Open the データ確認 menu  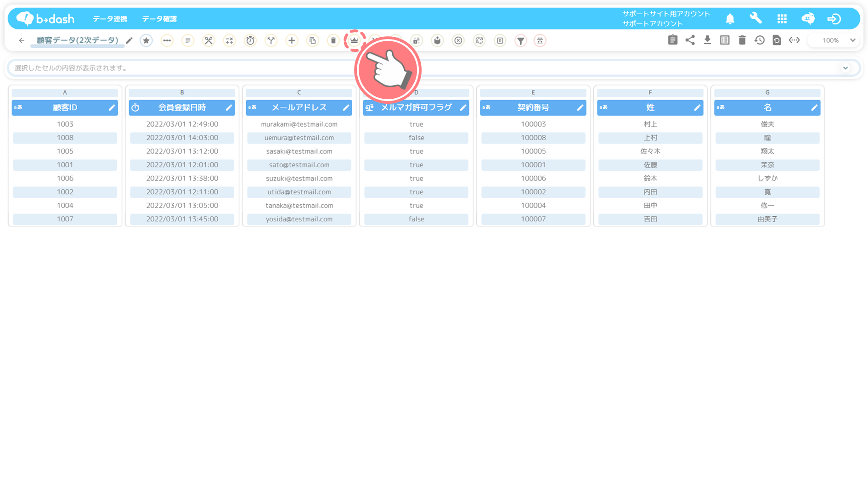[x=159, y=19]
